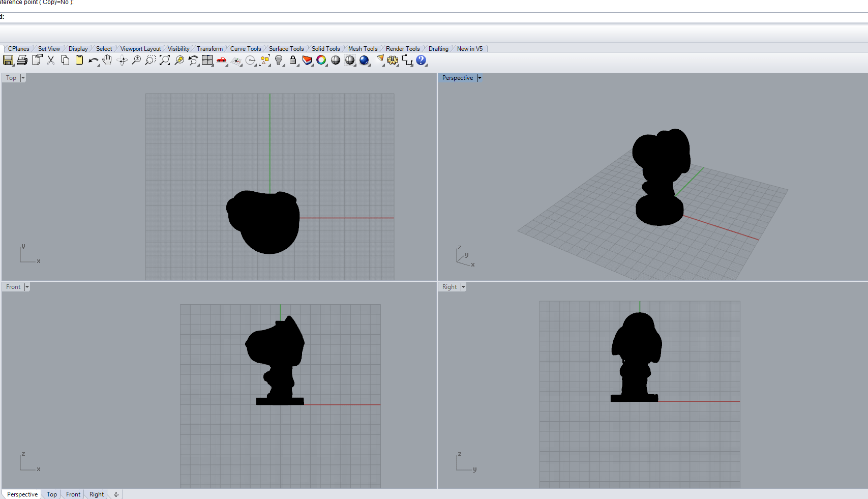
Task: Click the add viewport tab plus button
Action: click(x=116, y=494)
